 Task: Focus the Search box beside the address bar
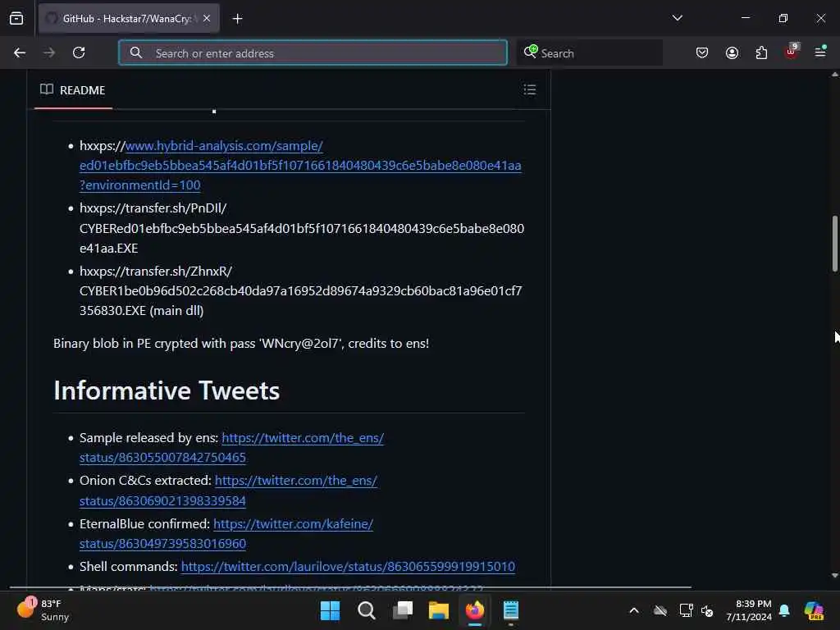589,52
